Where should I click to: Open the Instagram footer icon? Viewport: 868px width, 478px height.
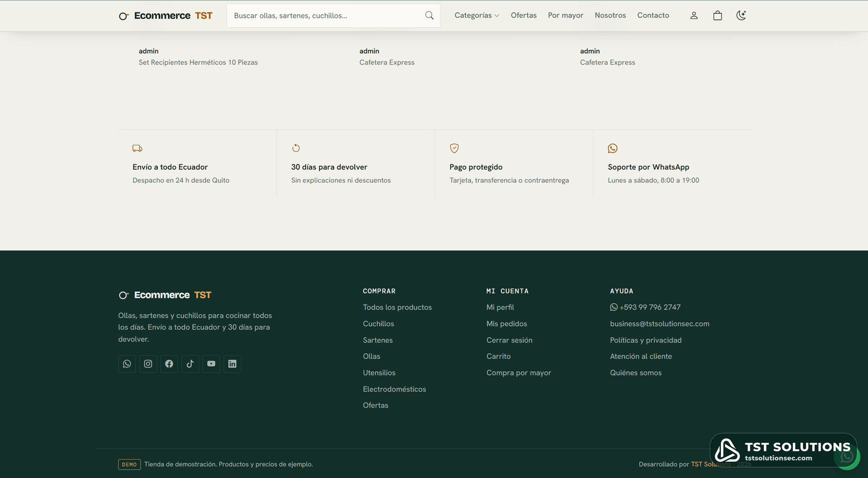(x=148, y=364)
